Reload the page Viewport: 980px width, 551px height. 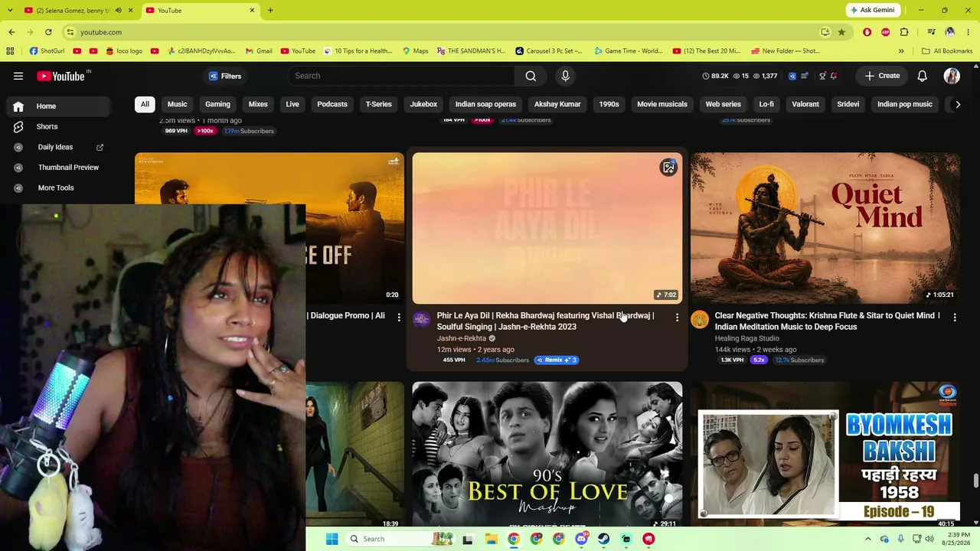click(x=48, y=32)
